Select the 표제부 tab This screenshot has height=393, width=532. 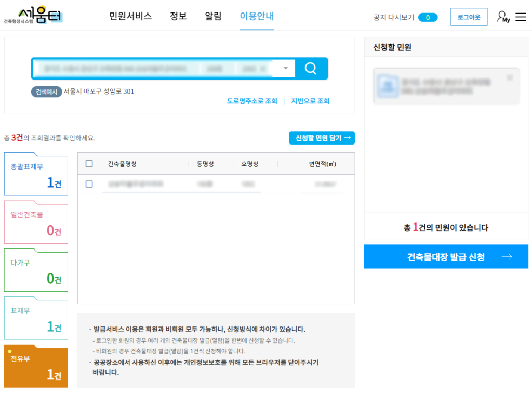point(36,318)
